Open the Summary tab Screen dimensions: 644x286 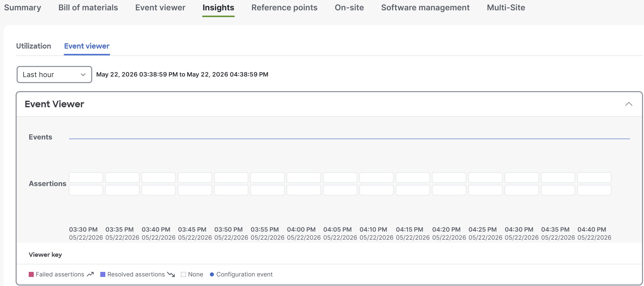(22, 8)
